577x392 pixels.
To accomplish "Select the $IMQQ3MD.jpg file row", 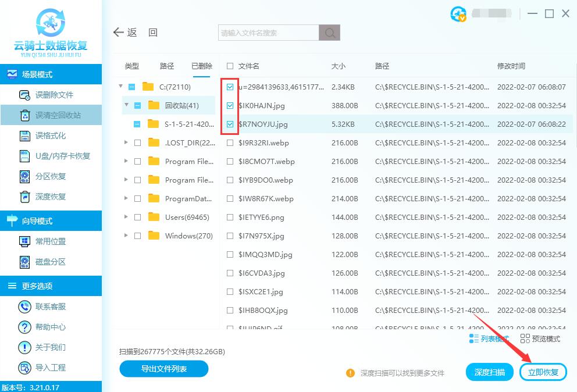I will click(396, 254).
